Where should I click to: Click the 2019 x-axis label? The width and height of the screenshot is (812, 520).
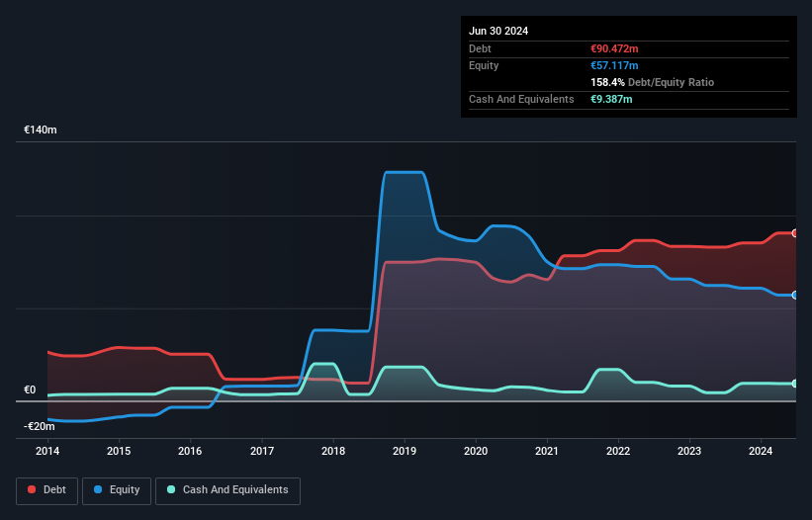(x=405, y=451)
